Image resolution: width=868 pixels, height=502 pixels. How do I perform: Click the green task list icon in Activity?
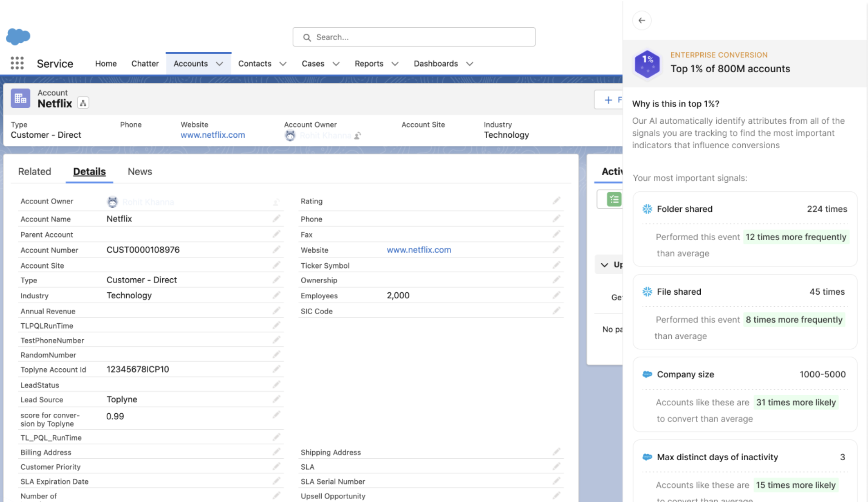coord(614,199)
